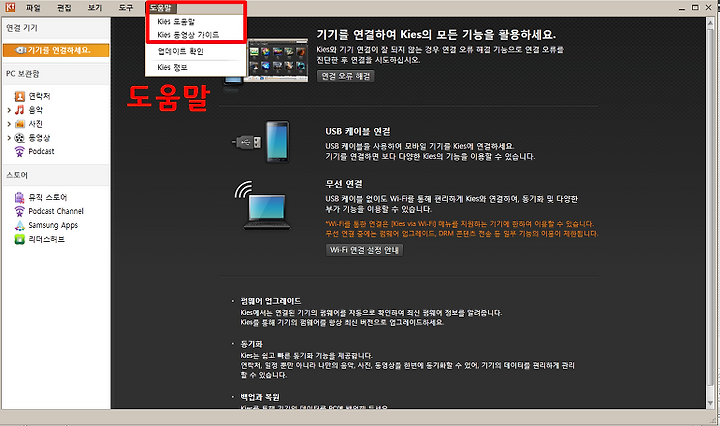The height and width of the screenshot is (426, 720).
Task: Click the 백업과 복원 heading
Action: pyautogui.click(x=260, y=397)
